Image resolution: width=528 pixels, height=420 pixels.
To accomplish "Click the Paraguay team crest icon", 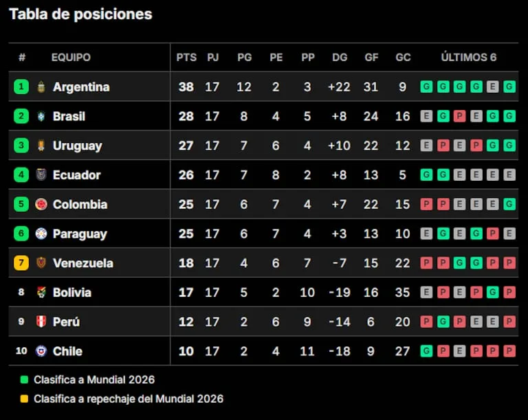I will pos(41,234).
